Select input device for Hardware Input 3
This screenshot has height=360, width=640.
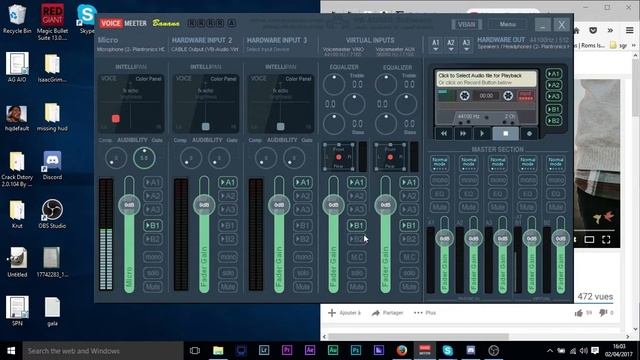268,49
